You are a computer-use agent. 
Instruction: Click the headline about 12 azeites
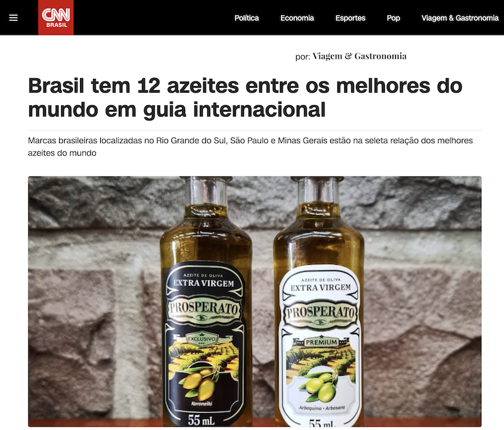[245, 98]
